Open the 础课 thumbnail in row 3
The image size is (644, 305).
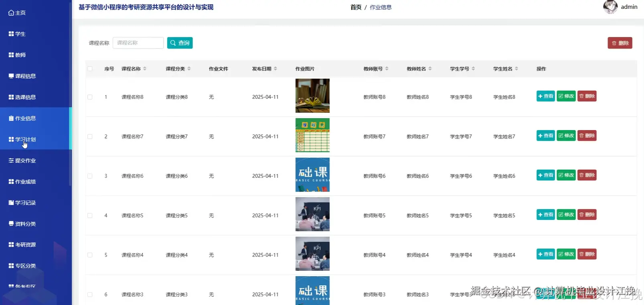(x=312, y=175)
